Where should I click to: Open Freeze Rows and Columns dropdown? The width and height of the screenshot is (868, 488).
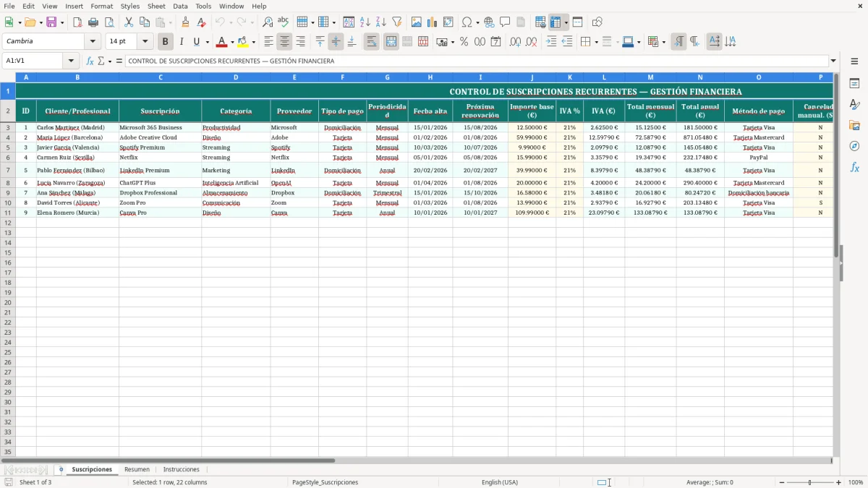[566, 22]
